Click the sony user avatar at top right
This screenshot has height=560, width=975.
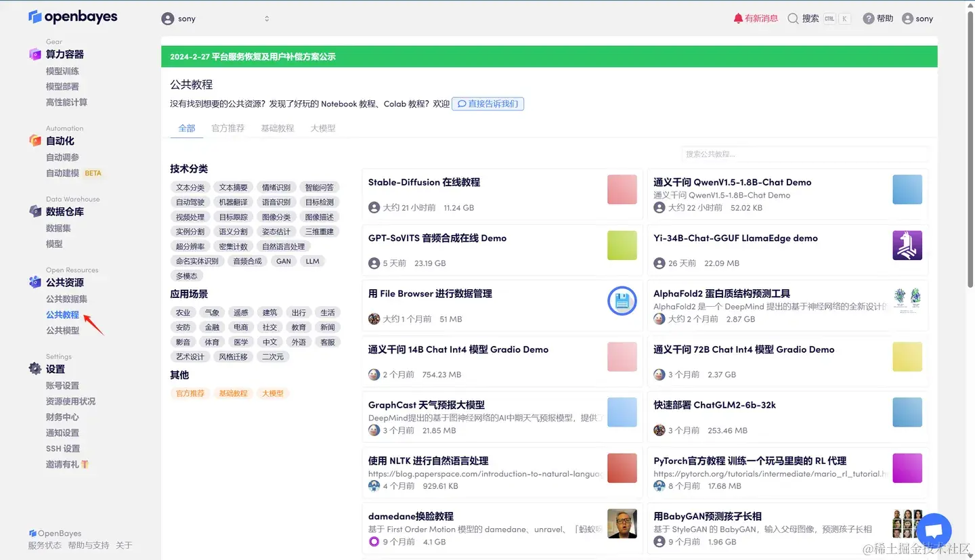tap(907, 19)
